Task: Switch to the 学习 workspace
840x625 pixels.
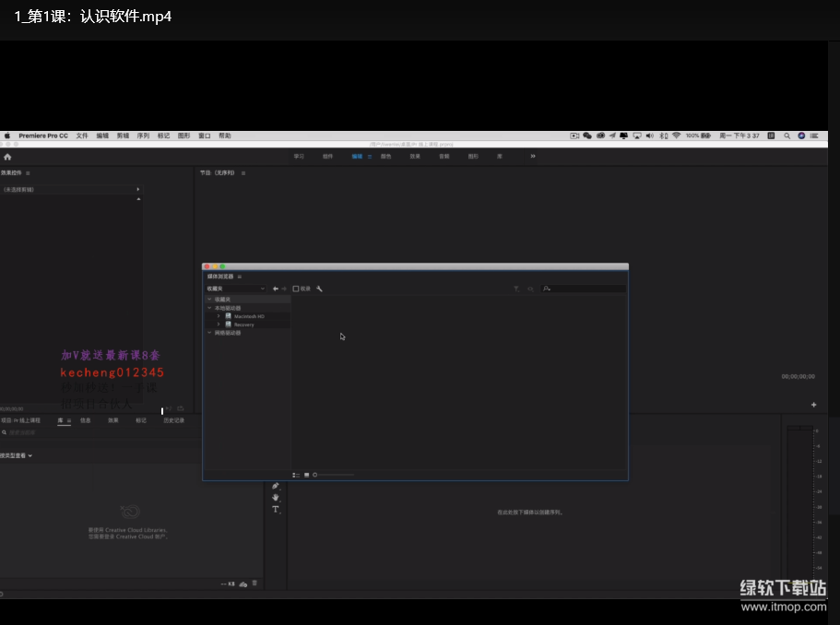Action: [299, 157]
